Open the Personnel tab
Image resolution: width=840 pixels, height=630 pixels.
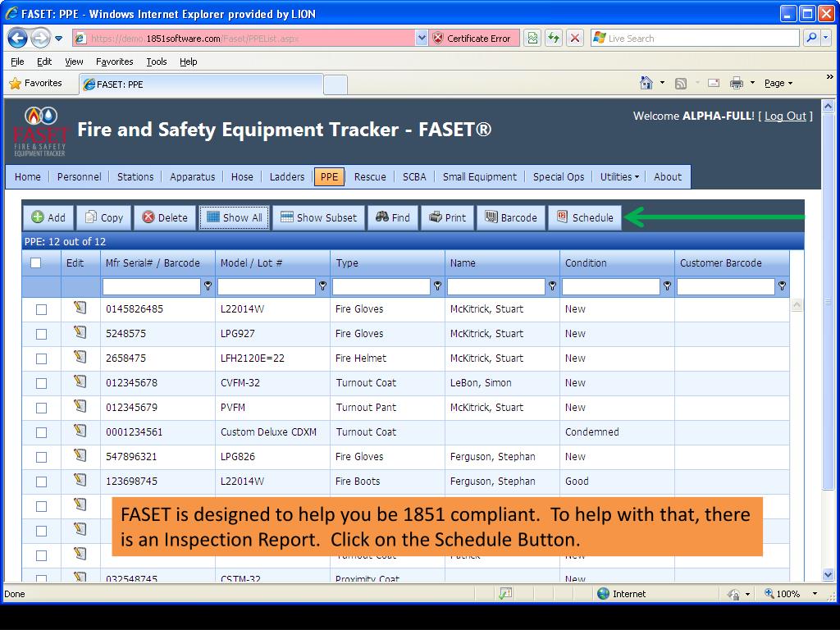[x=79, y=177]
